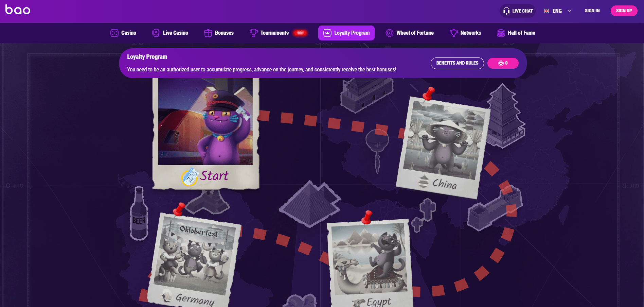The image size is (644, 307).
Task: Click the Tournaments trophy icon
Action: [253, 33]
